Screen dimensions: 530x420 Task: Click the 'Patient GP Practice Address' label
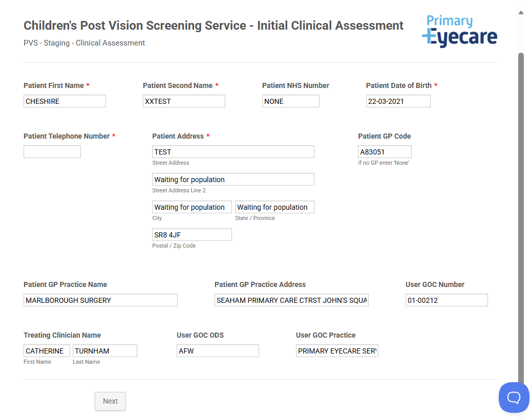point(260,284)
